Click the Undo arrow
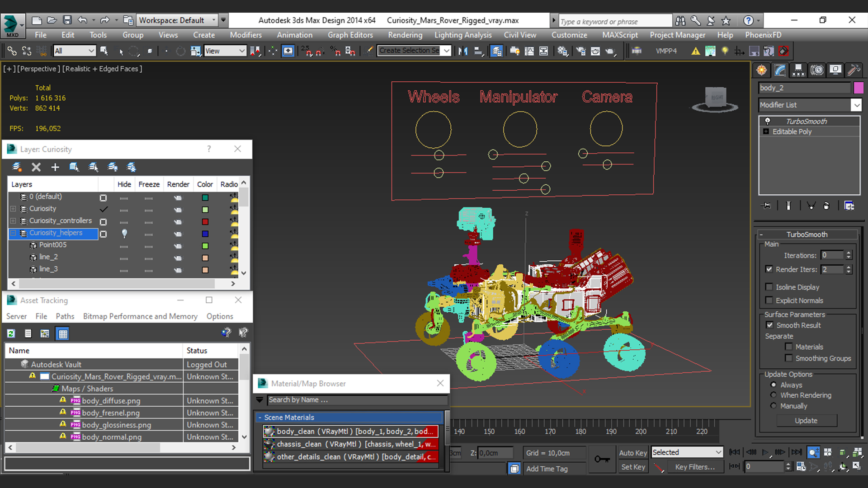Viewport: 868px width, 488px height. pos(82,20)
